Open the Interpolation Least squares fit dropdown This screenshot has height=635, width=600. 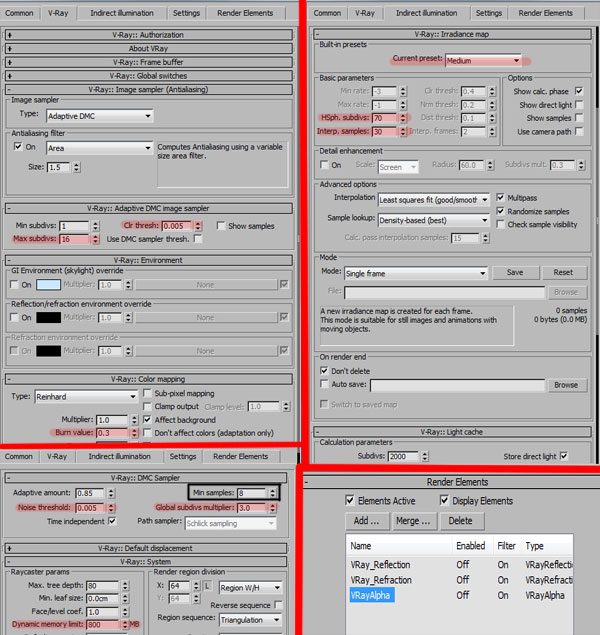[x=434, y=200]
